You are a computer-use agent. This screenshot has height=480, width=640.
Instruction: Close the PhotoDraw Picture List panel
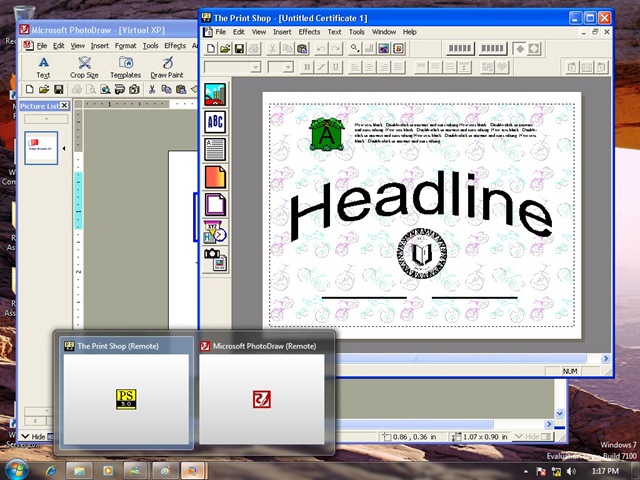tap(64, 106)
